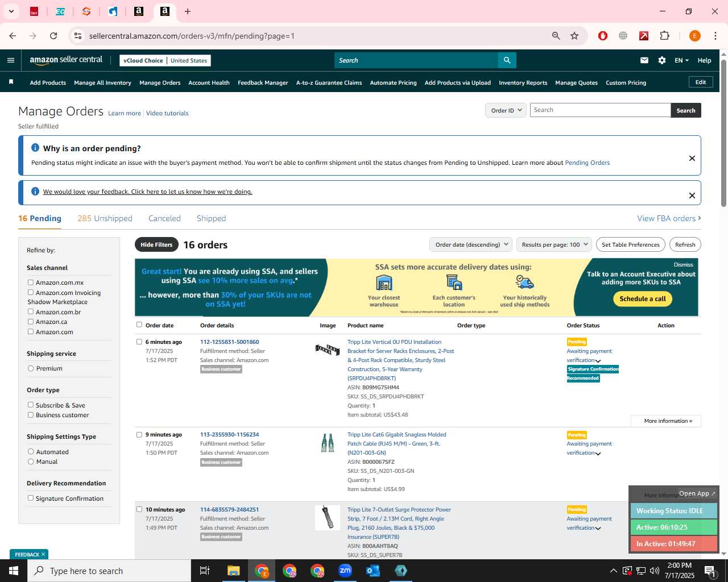Check the Subscribe & Save order type
The width and height of the screenshot is (728, 582).
[31, 405]
